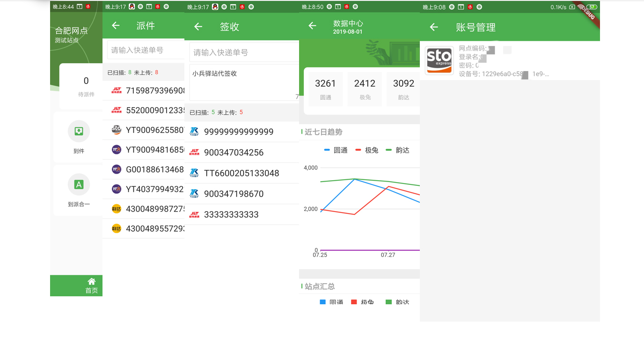This screenshot has height=345, width=644.
Task: Tap the 派件 search input 请输入快递单号
Action: coord(145,50)
